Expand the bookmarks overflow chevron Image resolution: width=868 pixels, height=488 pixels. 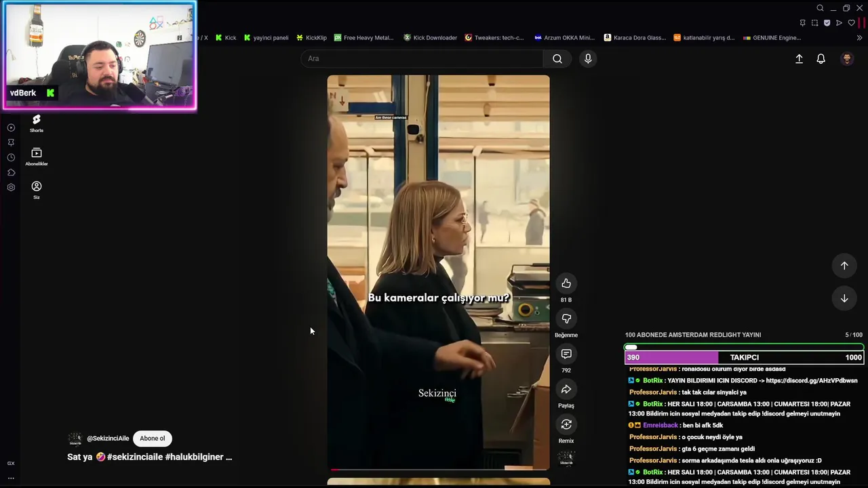(x=860, y=38)
